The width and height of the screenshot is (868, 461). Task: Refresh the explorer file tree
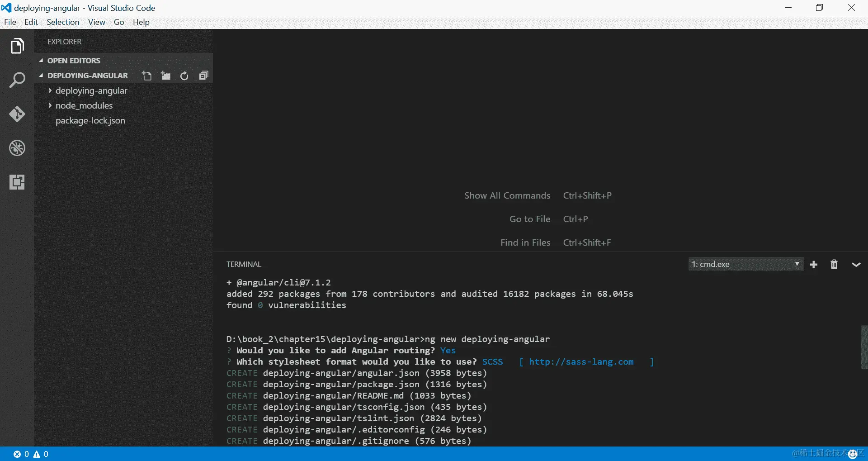click(184, 76)
